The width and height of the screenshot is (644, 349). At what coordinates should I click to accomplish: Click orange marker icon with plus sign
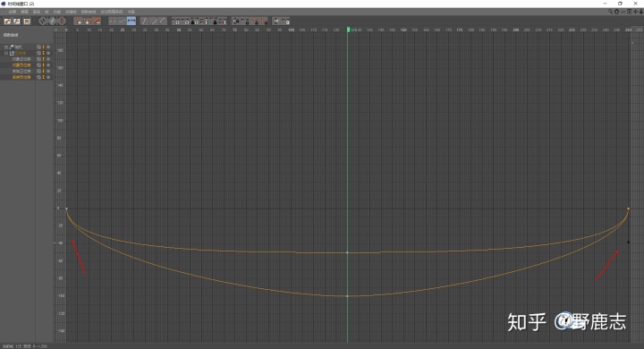(x=88, y=21)
